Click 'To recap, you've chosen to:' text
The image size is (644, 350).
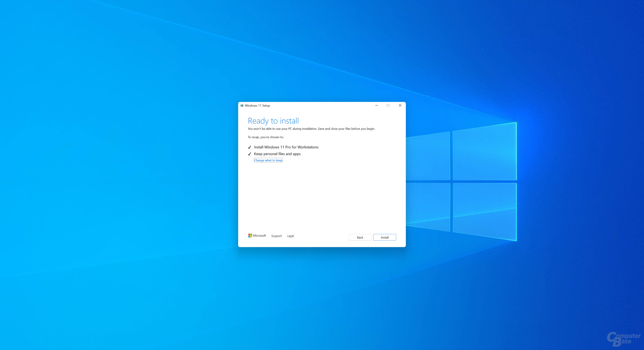[x=266, y=137]
